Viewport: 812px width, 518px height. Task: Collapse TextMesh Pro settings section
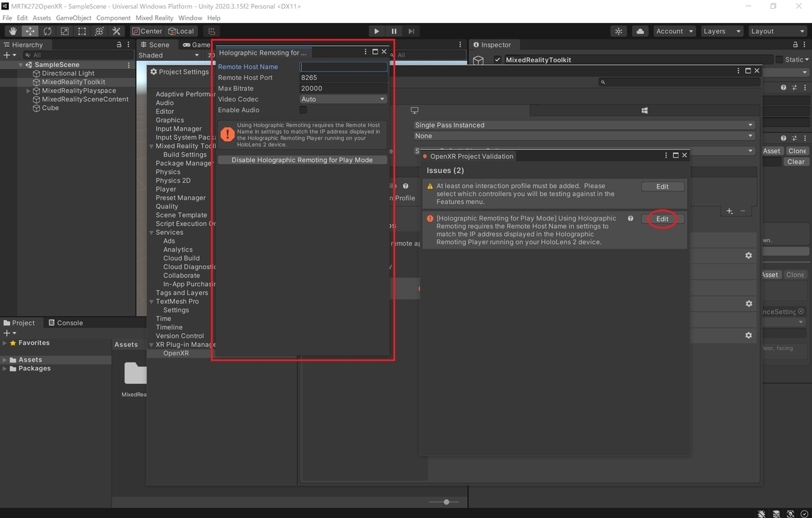pos(152,302)
